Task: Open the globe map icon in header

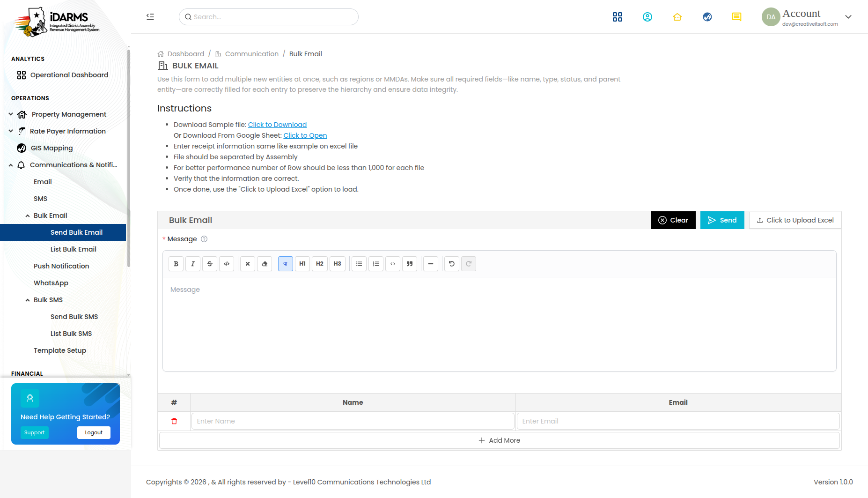Action: coord(707,17)
